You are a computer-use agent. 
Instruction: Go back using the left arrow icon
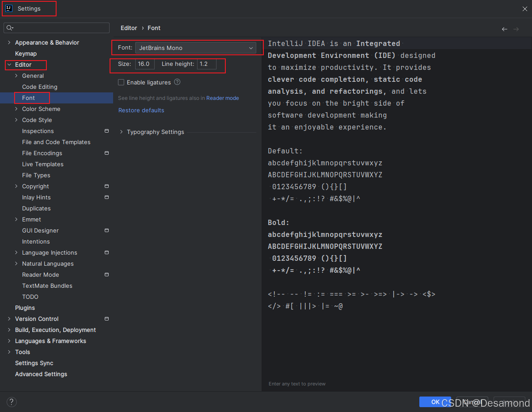tap(505, 29)
